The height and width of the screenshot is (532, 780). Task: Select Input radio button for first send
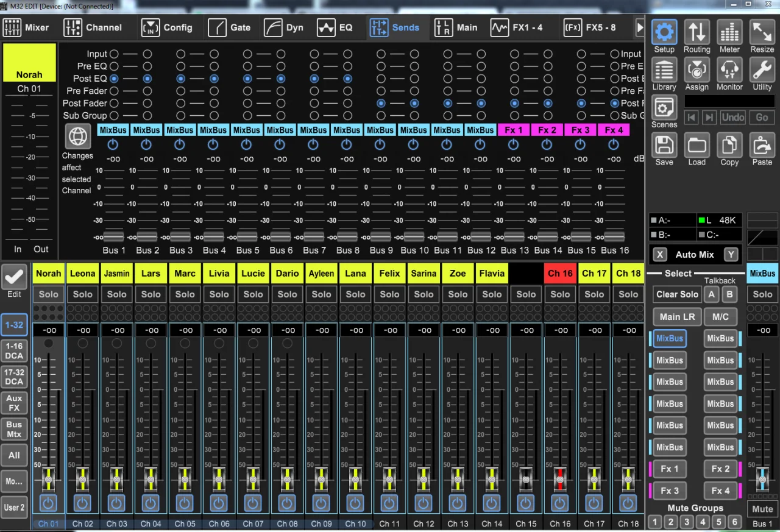[x=114, y=54]
